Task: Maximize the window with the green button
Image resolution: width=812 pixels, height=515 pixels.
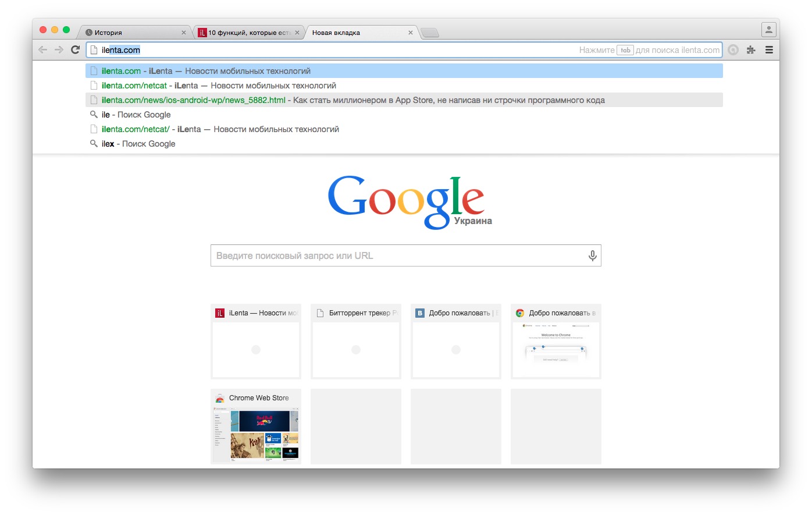Action: [66, 30]
